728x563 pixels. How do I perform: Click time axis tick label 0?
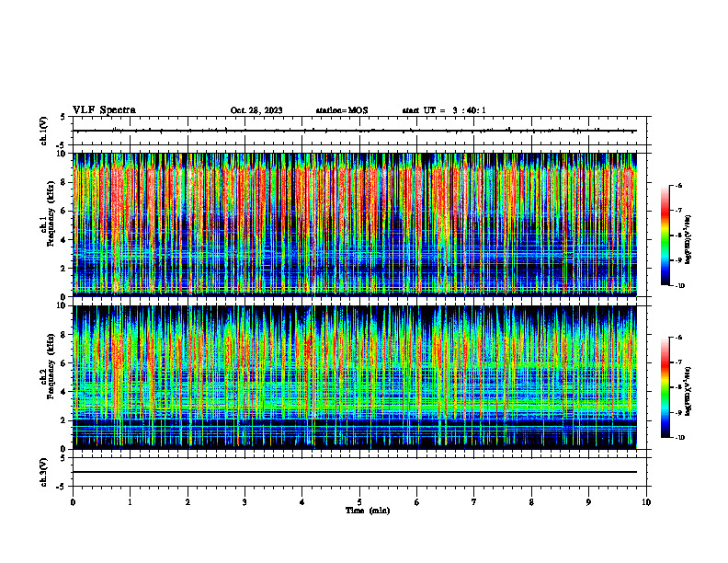coord(73,502)
